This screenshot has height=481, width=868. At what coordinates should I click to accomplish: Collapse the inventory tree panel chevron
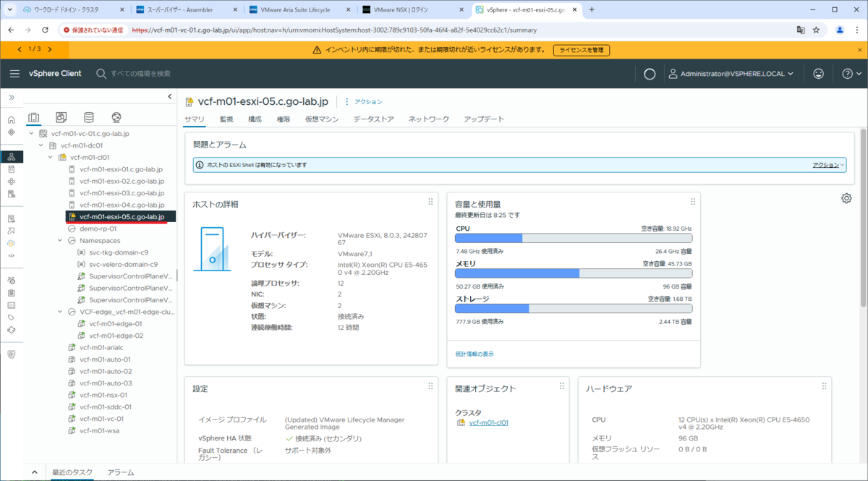click(170, 97)
